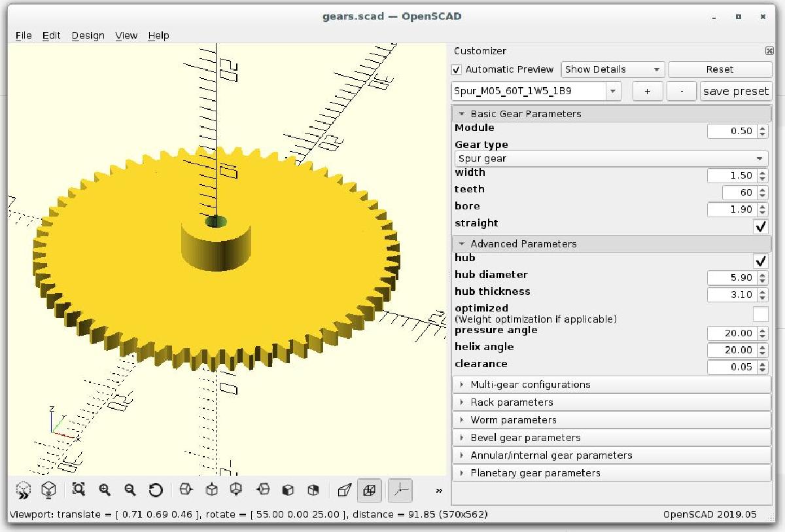Open the Design menu
The width and height of the screenshot is (785, 532).
click(88, 35)
